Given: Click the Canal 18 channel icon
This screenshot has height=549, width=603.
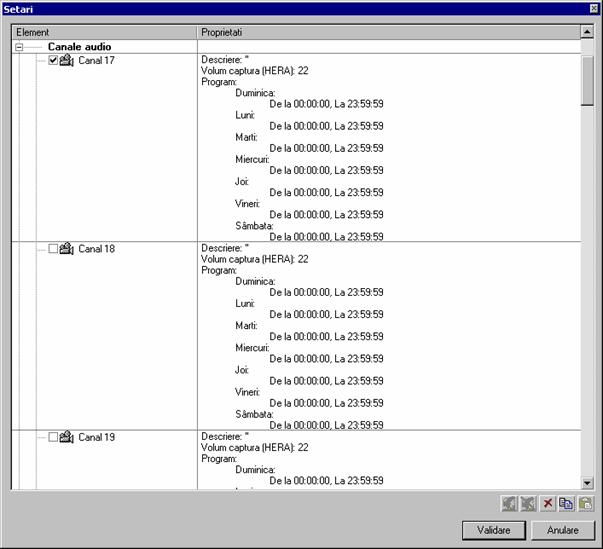Looking at the screenshot, I should 67,248.
